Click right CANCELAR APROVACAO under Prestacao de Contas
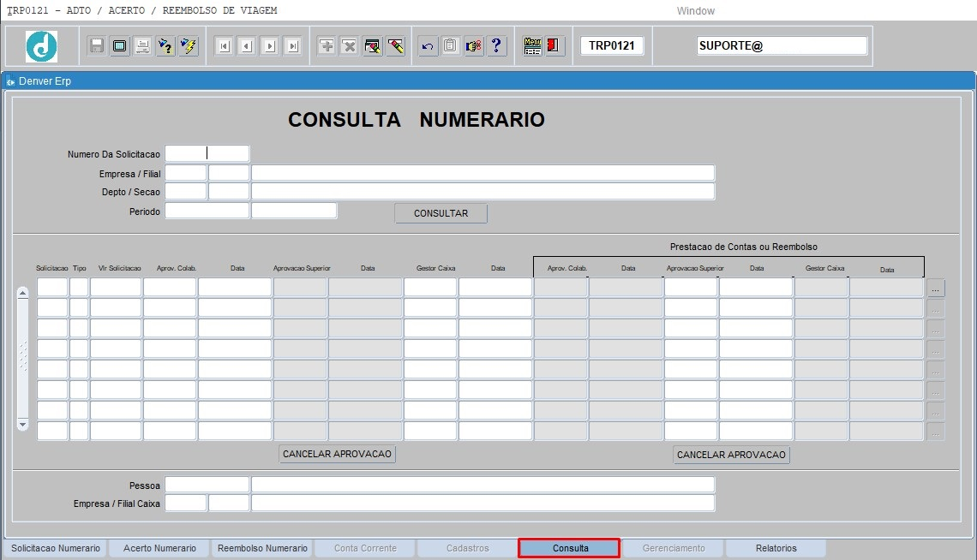 click(x=731, y=456)
